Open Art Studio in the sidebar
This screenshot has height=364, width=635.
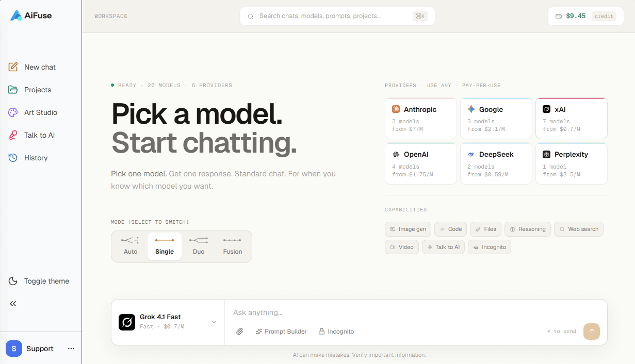click(x=41, y=112)
